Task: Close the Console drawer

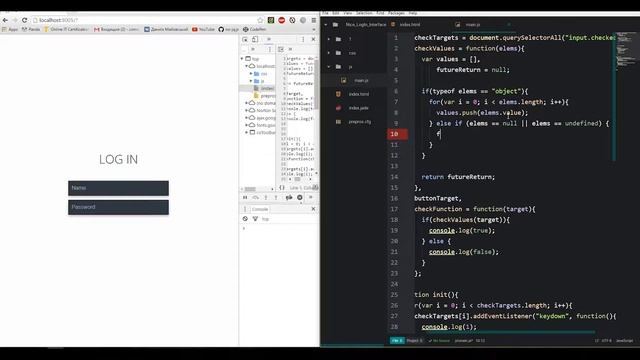Action: point(313,209)
